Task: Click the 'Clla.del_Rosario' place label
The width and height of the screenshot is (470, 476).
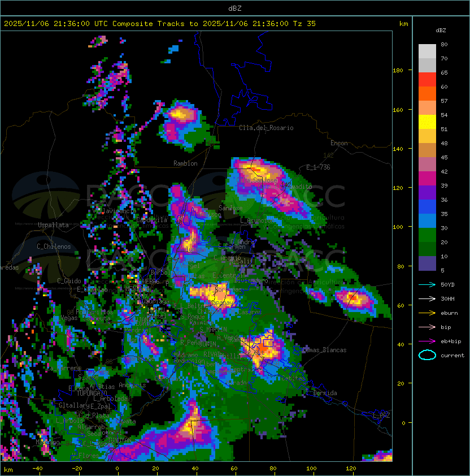Action: (x=266, y=128)
